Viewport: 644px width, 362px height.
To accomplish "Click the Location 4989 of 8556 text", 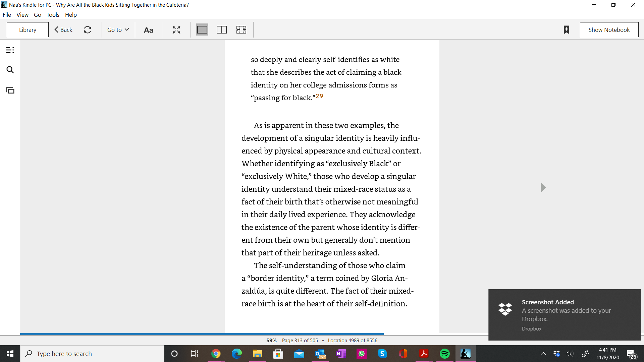I will point(353,341).
